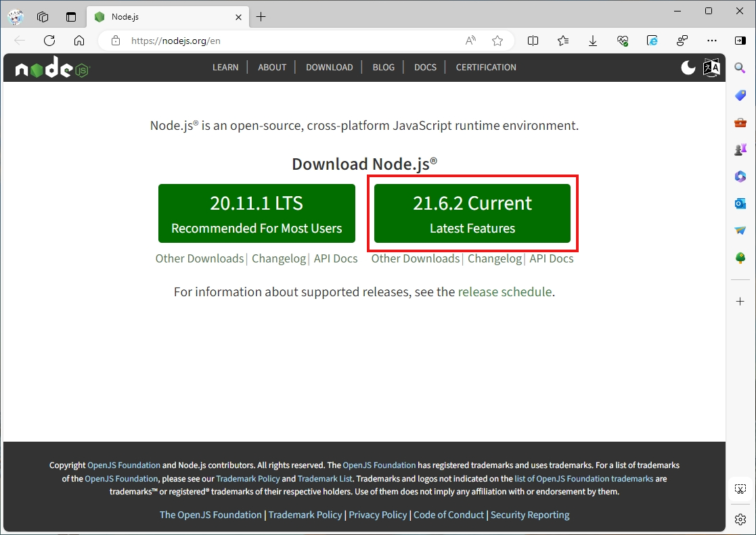Screen dimensions: 756x535
Task: Open sidebar Tools briefcase icon
Action: tap(740, 122)
